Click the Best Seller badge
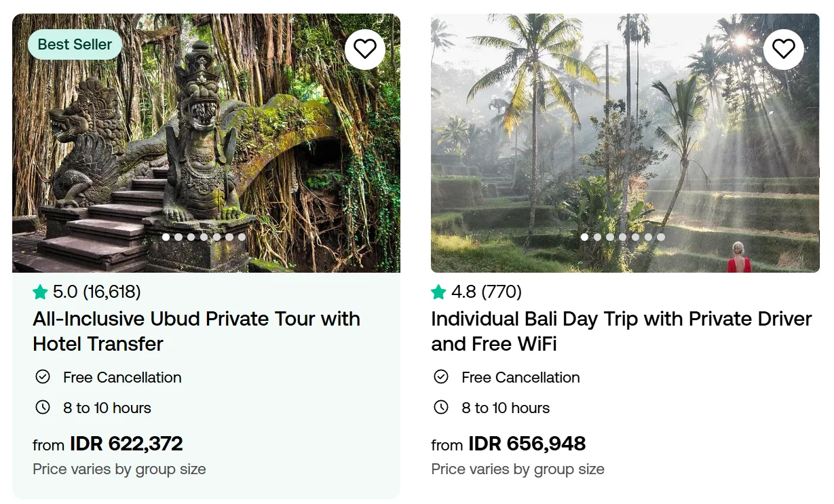The width and height of the screenshot is (834, 504). point(75,45)
